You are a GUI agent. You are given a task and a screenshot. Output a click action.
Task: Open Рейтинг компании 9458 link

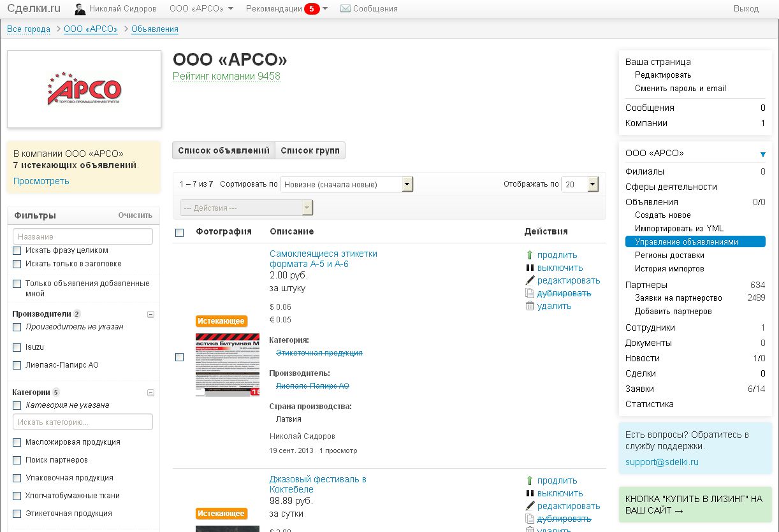226,76
